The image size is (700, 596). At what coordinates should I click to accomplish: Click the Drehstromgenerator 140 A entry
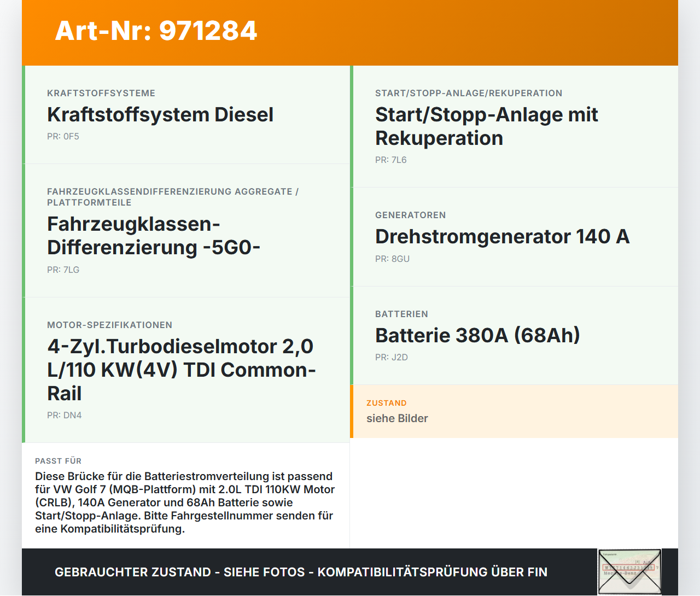pos(514,236)
